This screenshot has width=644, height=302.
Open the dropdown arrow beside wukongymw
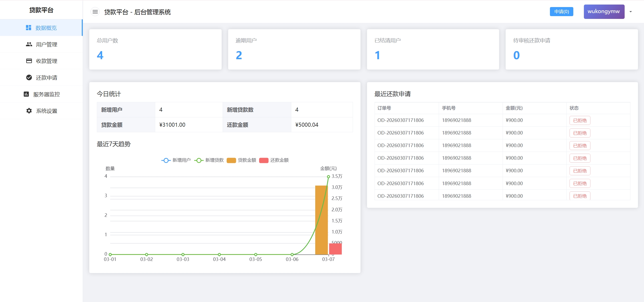coord(631,12)
